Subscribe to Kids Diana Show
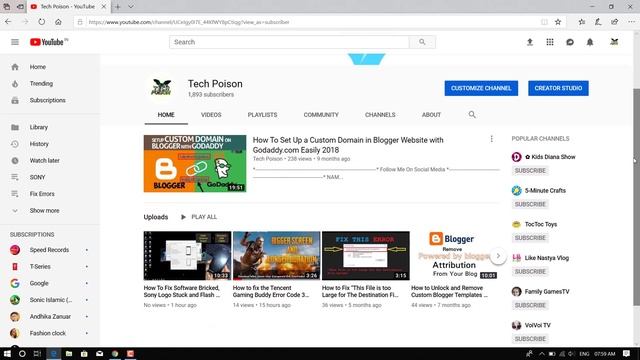Screen dimensions: 640x360 pos(530,171)
